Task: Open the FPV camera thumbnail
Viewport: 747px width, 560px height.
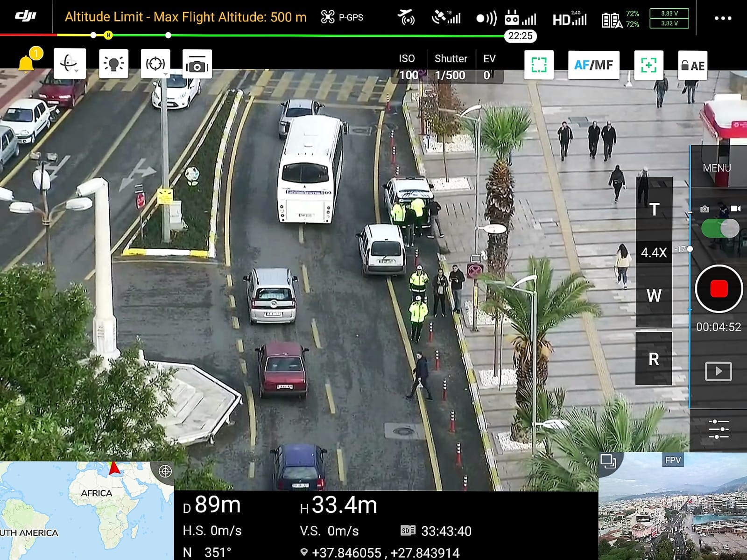Action: (673, 506)
